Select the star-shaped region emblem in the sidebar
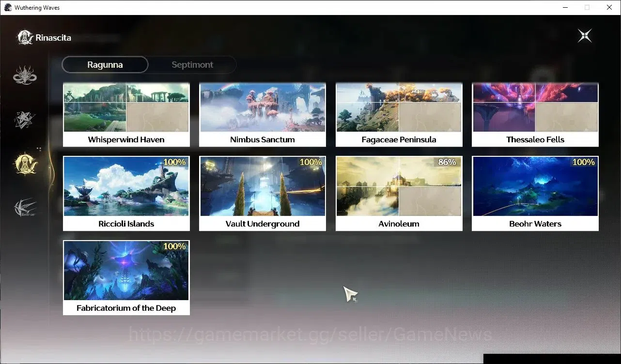 pyautogui.click(x=25, y=120)
